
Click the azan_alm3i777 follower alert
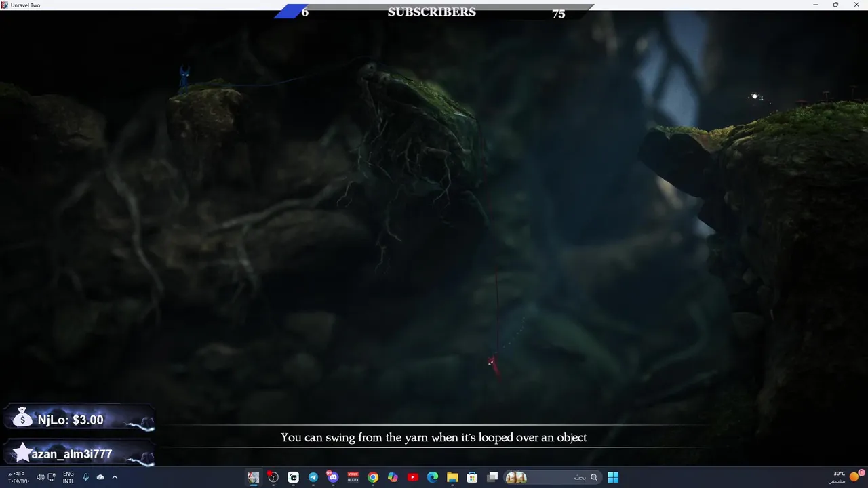click(79, 453)
